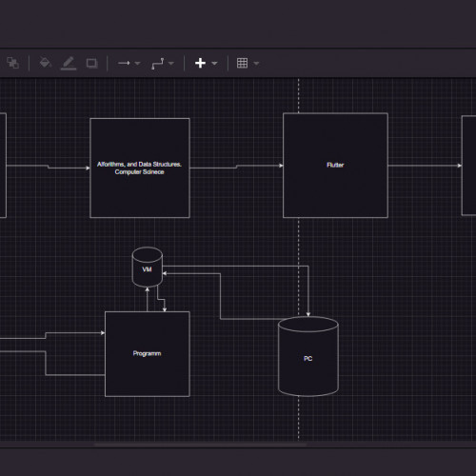Image resolution: width=476 pixels, height=476 pixels.
Task: Select the Flutter box
Action: click(335, 166)
